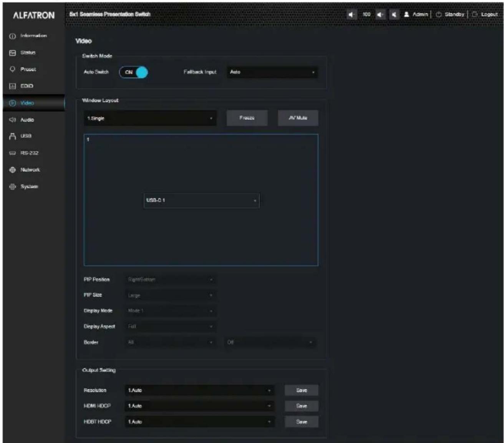Click the Freeze button
Screen dimensions: 504x443
pos(247,118)
